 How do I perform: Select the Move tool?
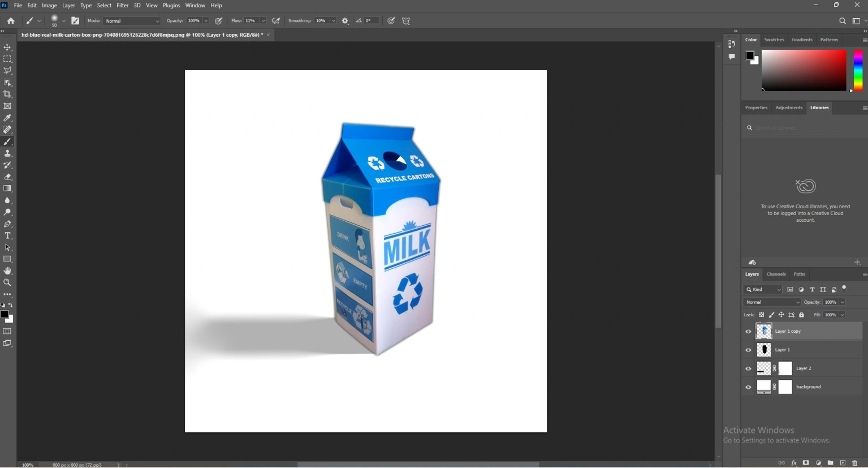tap(7, 47)
